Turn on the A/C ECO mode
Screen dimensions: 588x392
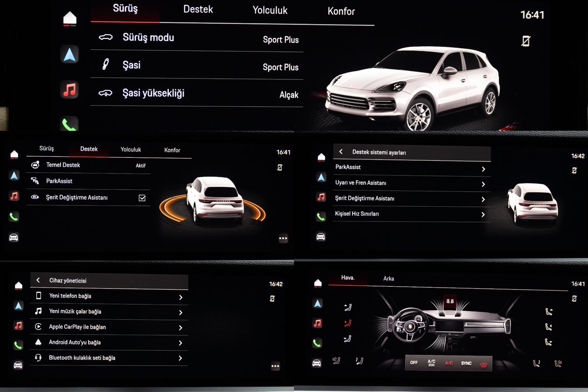431,363
